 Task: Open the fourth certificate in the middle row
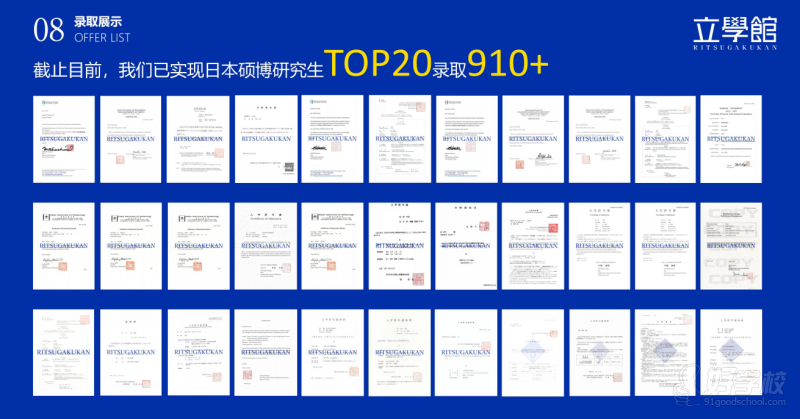click(265, 245)
